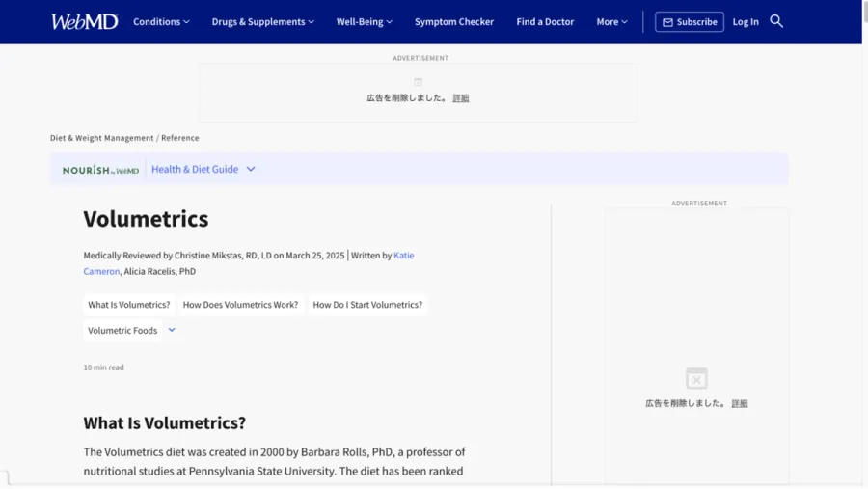Expand the Well-Being menu
This screenshot has width=868, height=489.
coord(365,21)
